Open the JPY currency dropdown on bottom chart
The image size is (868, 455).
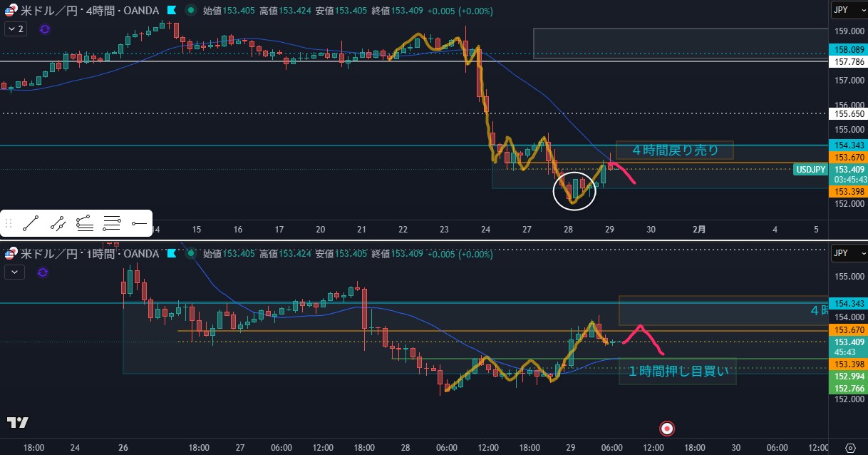click(x=847, y=253)
